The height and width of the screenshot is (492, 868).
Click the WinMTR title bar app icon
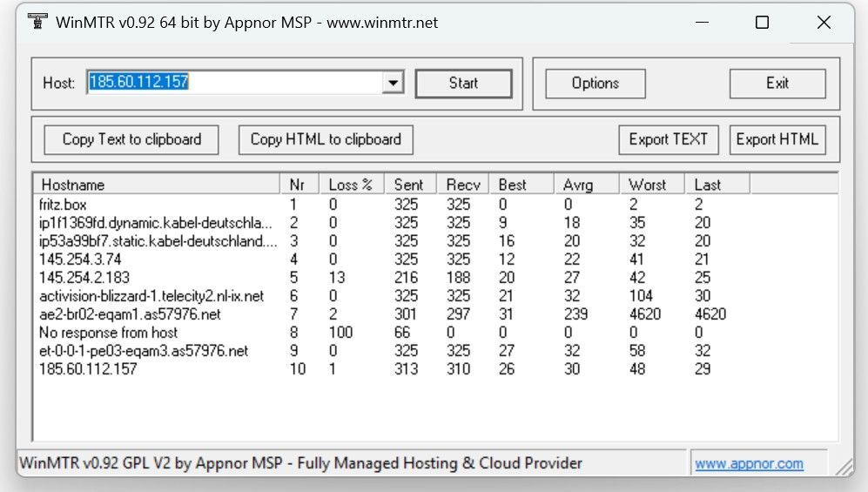[x=37, y=22]
